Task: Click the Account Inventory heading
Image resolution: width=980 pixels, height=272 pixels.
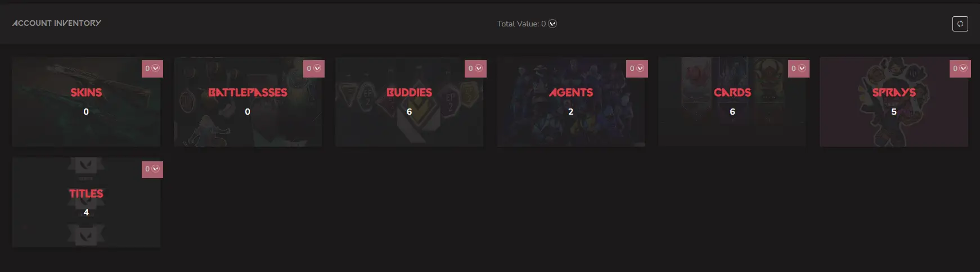Action: (57, 23)
